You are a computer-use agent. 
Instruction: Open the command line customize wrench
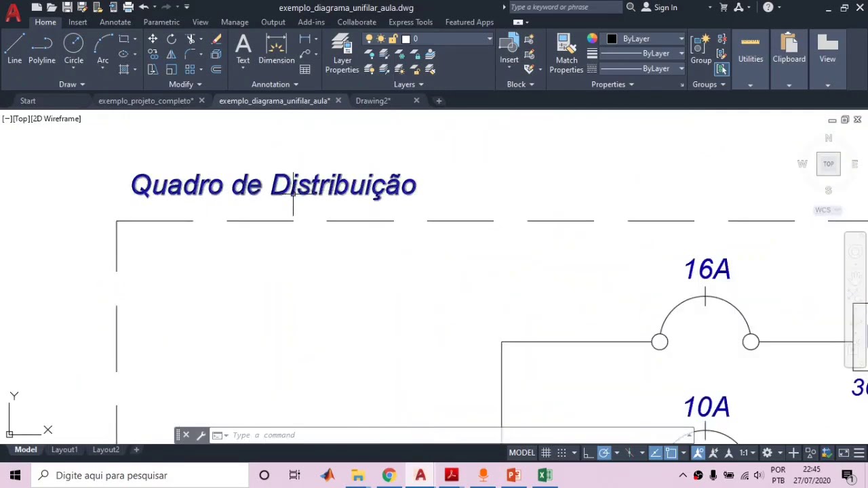click(201, 435)
